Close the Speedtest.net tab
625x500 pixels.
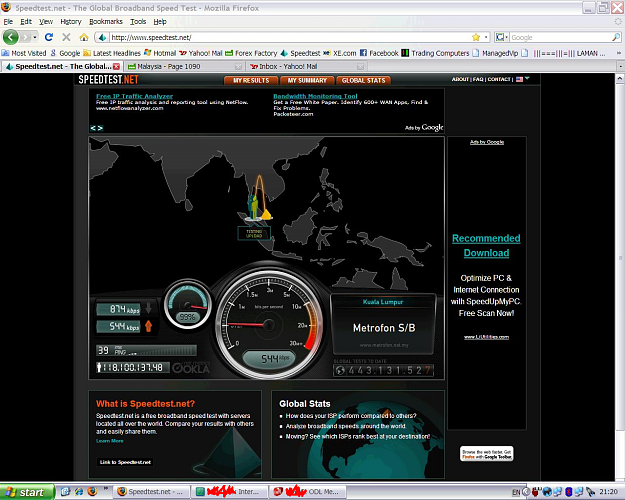116,66
